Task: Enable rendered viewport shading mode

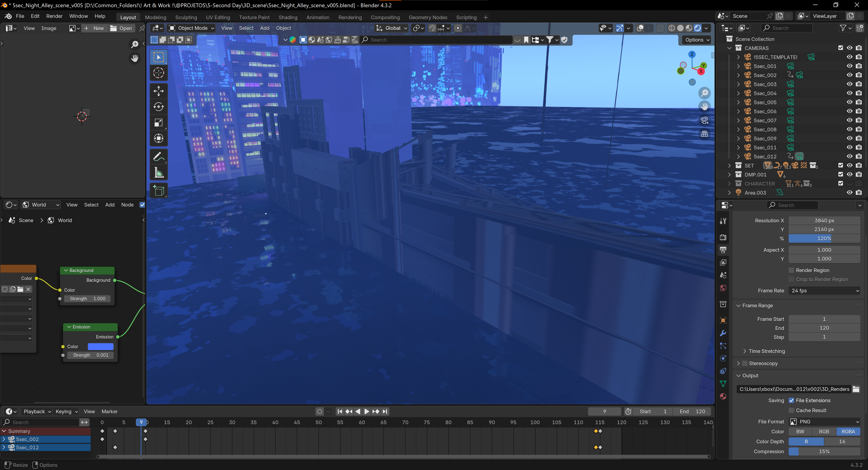Action: (698, 28)
